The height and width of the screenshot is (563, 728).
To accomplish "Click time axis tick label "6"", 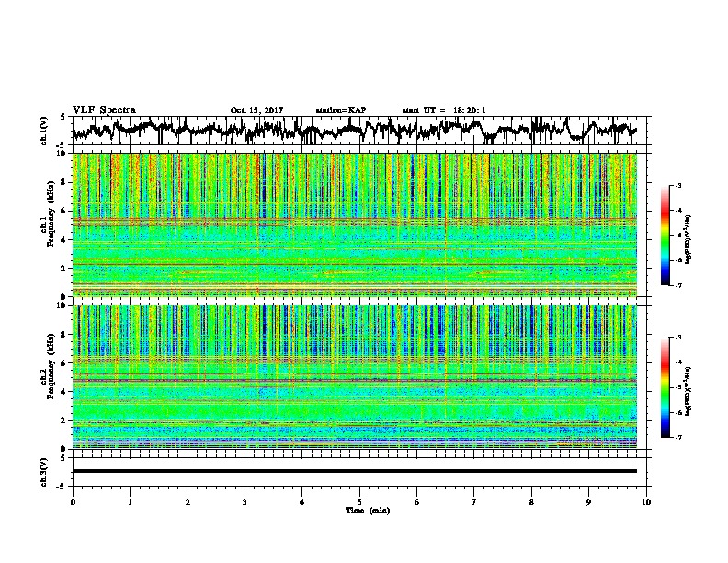I will (417, 502).
